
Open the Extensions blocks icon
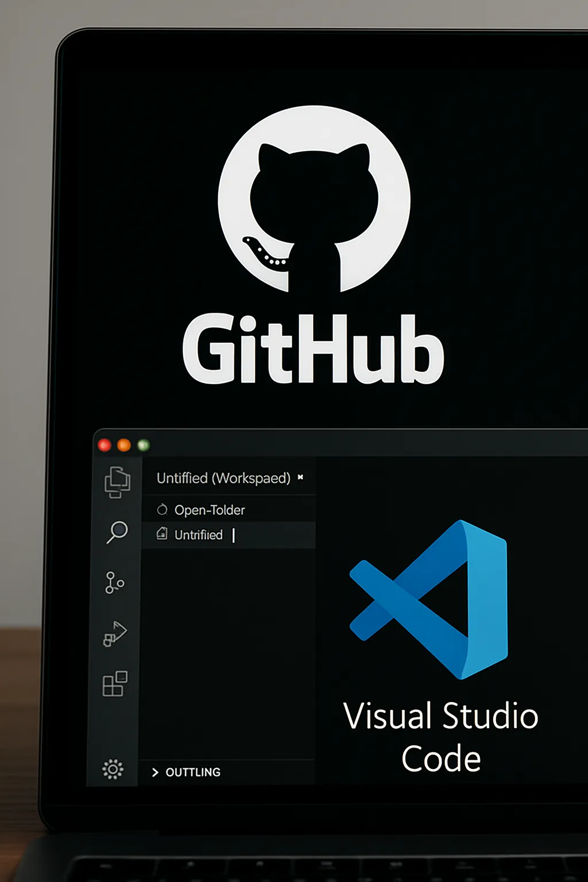coord(115,683)
